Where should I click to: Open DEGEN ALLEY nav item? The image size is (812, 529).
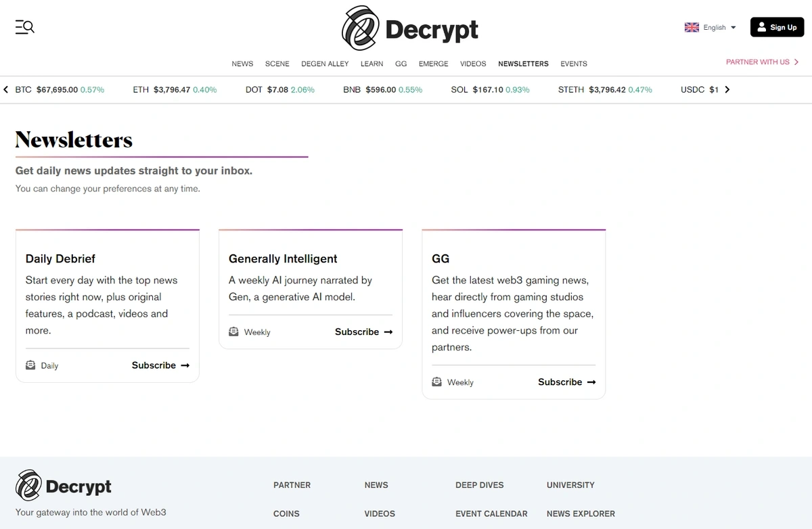click(325, 64)
